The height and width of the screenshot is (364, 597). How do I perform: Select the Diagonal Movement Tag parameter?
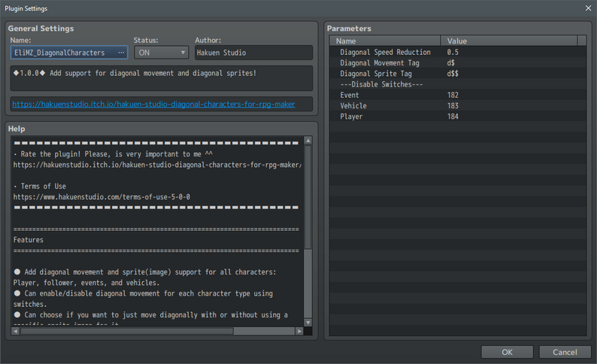(x=380, y=63)
